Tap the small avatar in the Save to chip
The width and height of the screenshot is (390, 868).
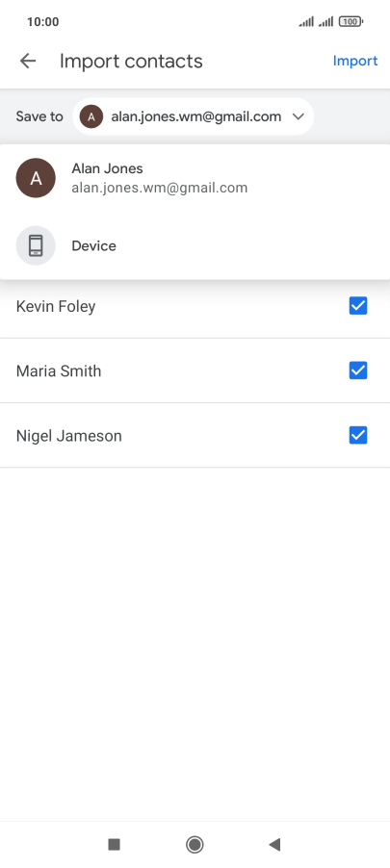91,116
